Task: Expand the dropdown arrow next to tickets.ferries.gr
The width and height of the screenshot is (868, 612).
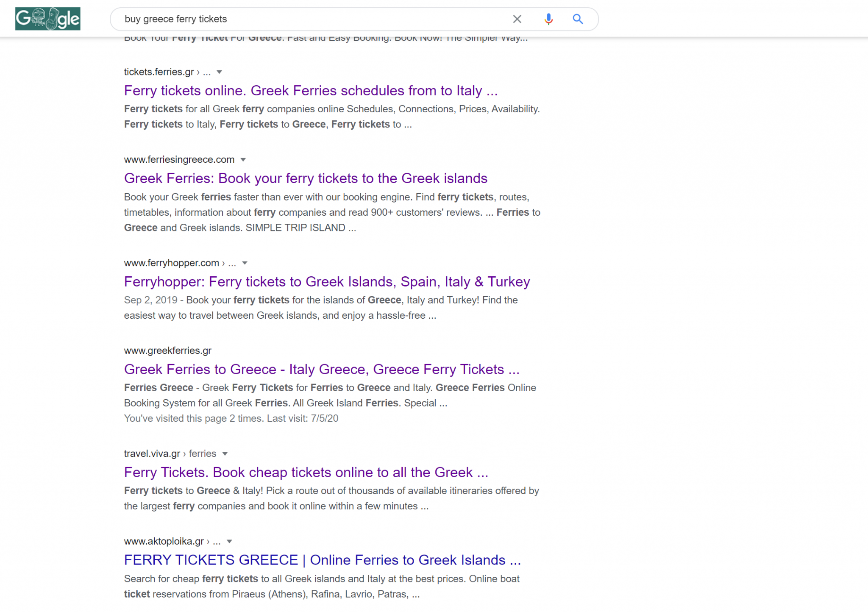Action: (x=219, y=72)
